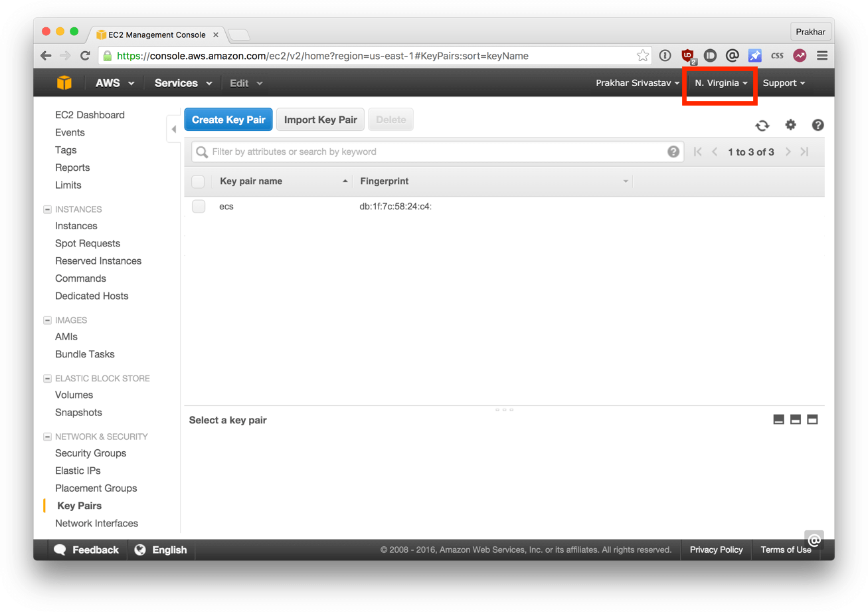Open the Feedback link in the footer
868x612 pixels.
87,550
